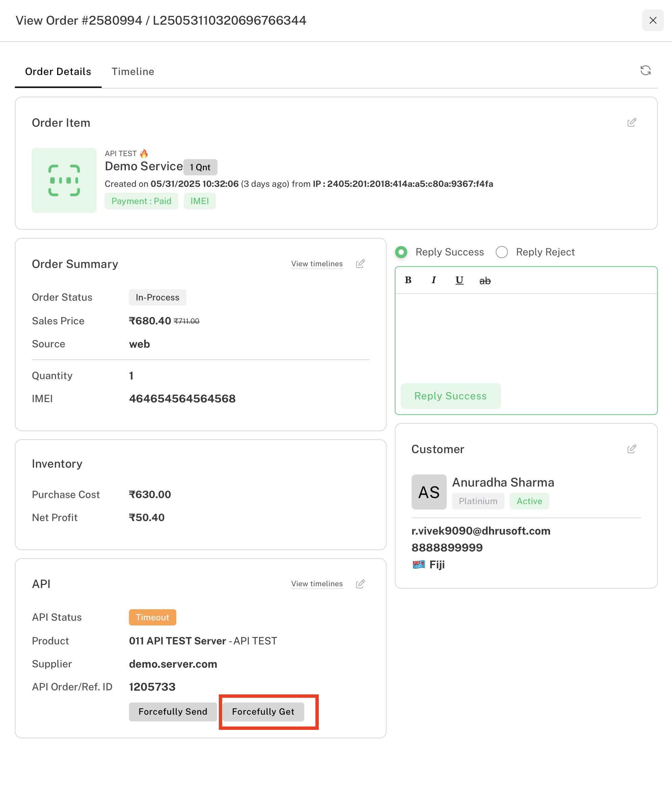
Task: Edit the API section
Action: click(x=360, y=584)
